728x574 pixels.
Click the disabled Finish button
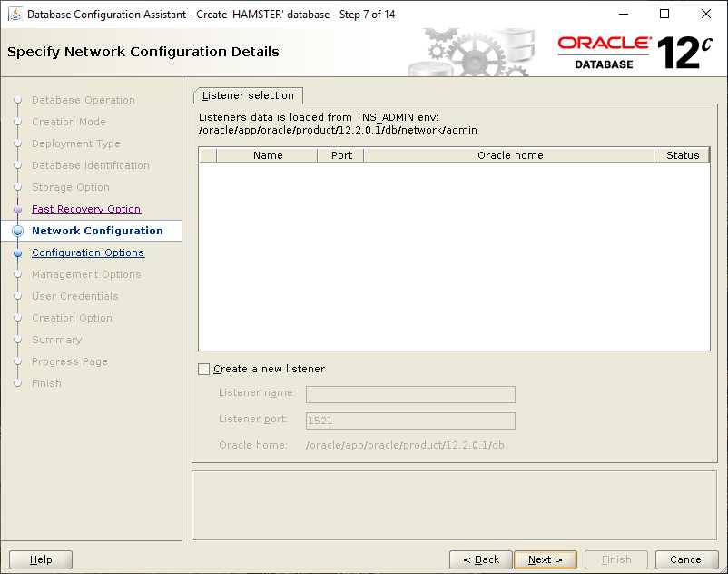tap(616, 559)
